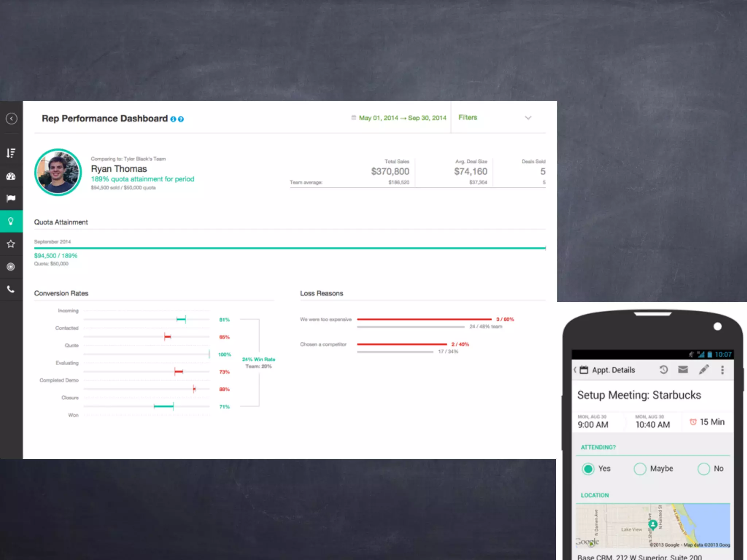
Task: Expand the Filters dropdown chevron
Action: (x=528, y=118)
